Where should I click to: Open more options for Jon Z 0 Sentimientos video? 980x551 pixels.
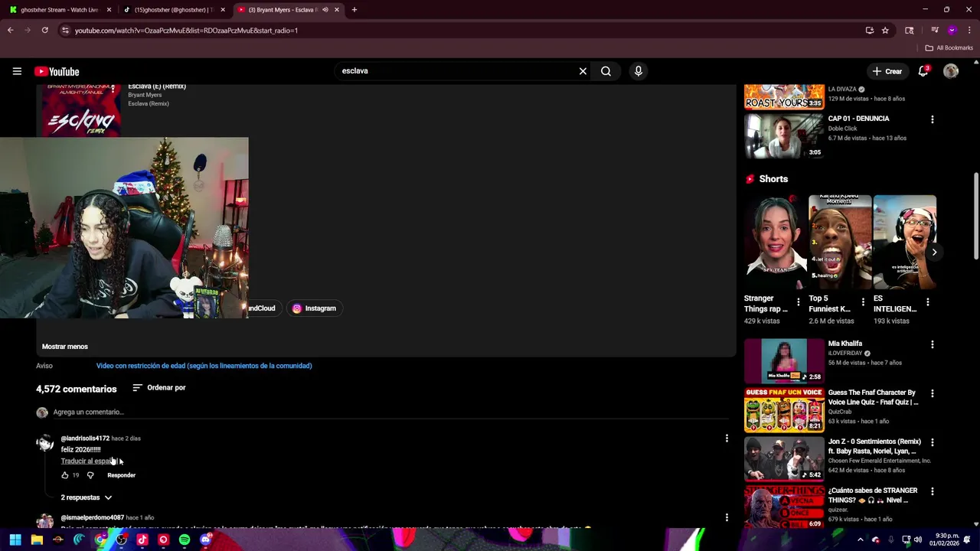(x=932, y=442)
